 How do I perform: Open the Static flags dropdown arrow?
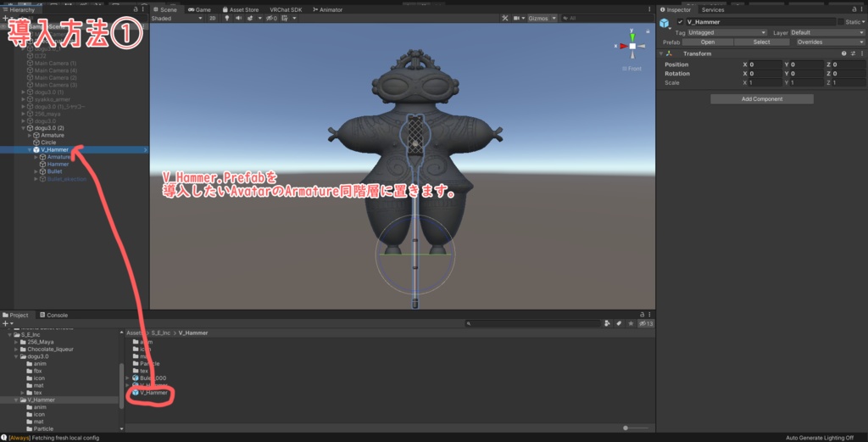pos(863,22)
